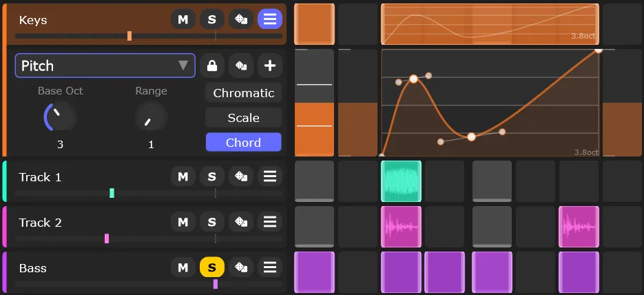644x295 pixels.
Task: Randomize Track 1 with dice icon
Action: click(x=240, y=176)
